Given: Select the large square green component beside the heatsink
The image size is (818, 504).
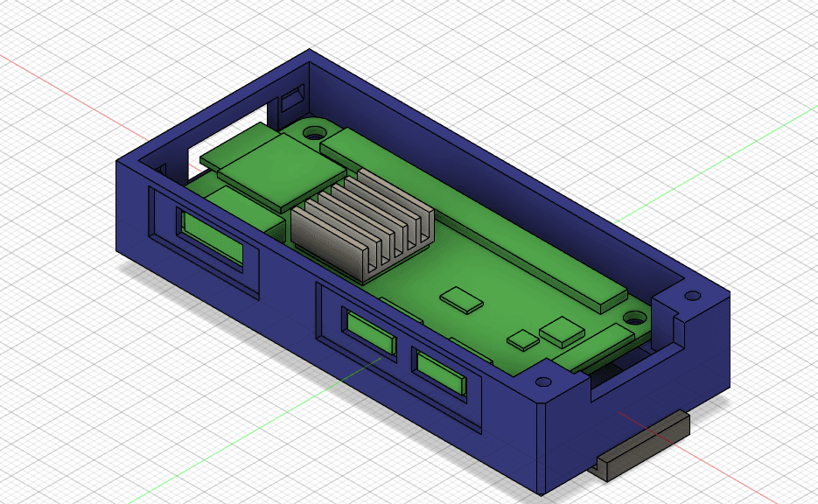Looking at the screenshot, I should pyautogui.click(x=282, y=172).
